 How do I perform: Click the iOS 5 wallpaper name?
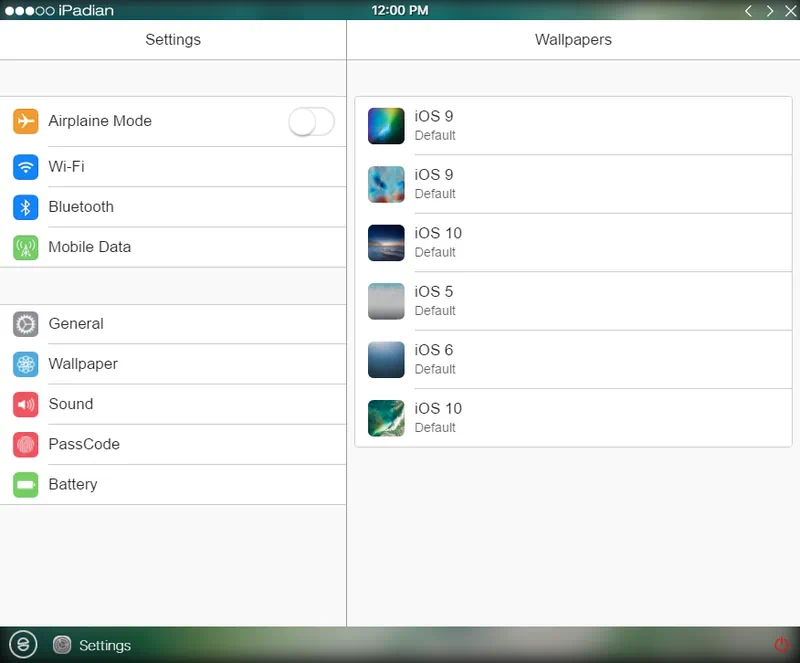click(434, 291)
